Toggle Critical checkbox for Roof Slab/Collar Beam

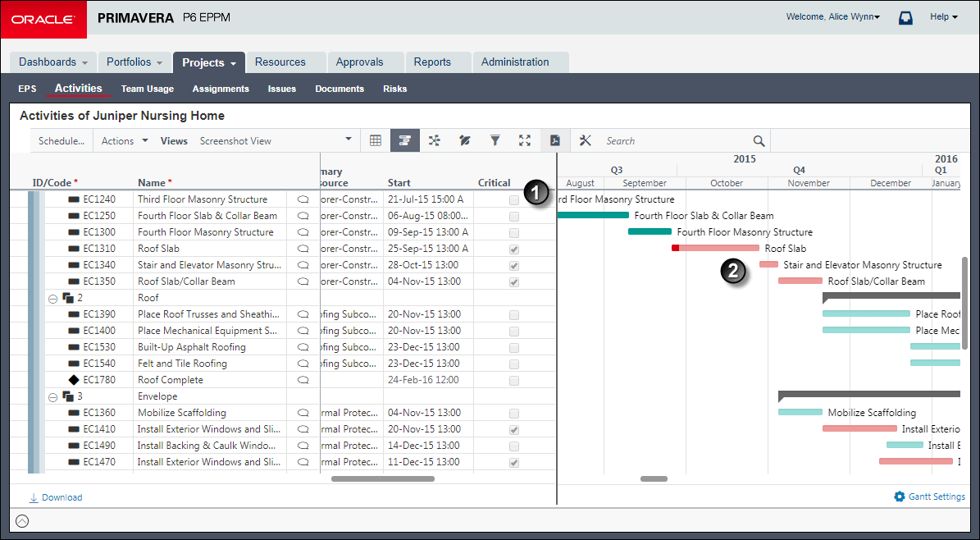coord(513,282)
